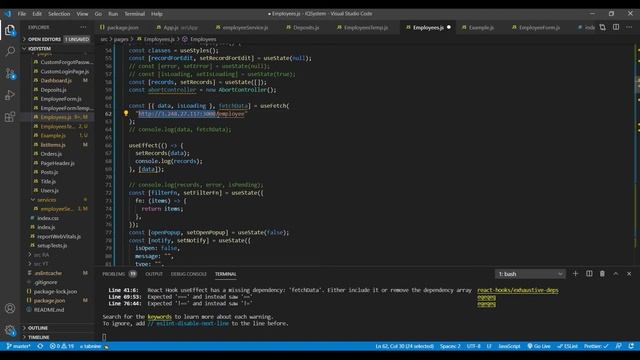This screenshot has height=360, width=640.
Task: Open the Help menu
Action: click(x=157, y=13)
